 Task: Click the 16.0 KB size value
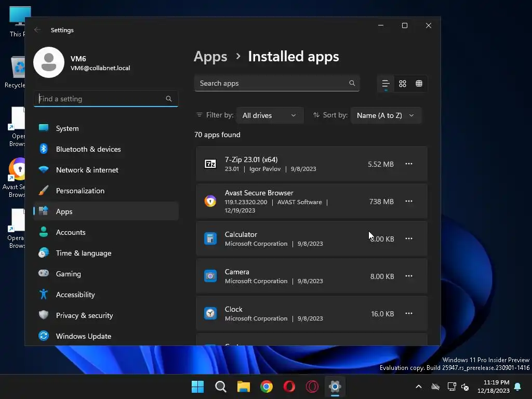[382, 314]
